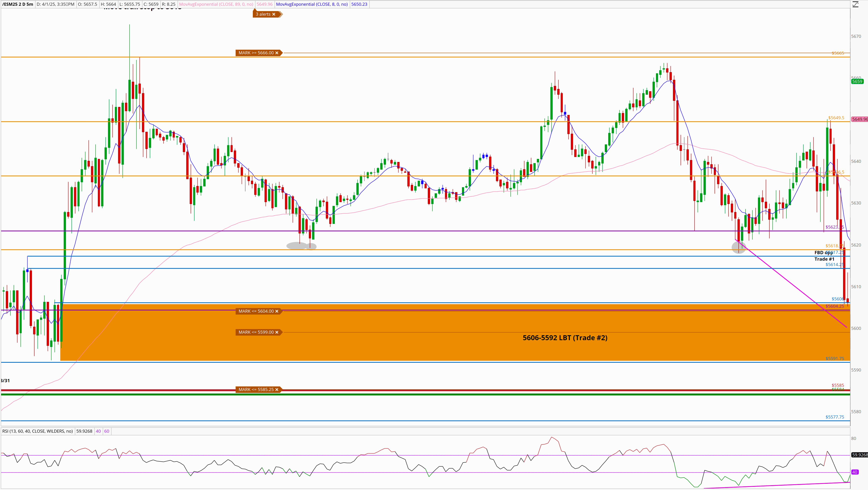Remove the MARK >= 5666.00 alert

pos(277,53)
